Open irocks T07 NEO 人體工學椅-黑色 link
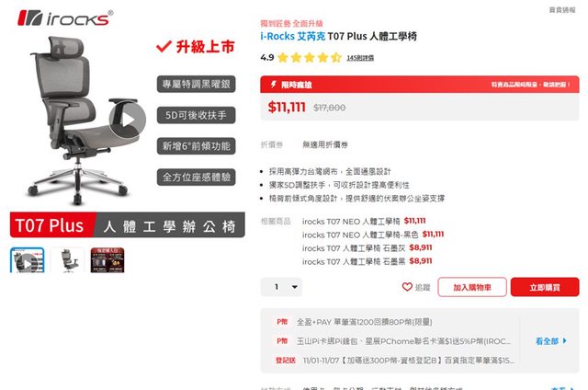 point(360,235)
